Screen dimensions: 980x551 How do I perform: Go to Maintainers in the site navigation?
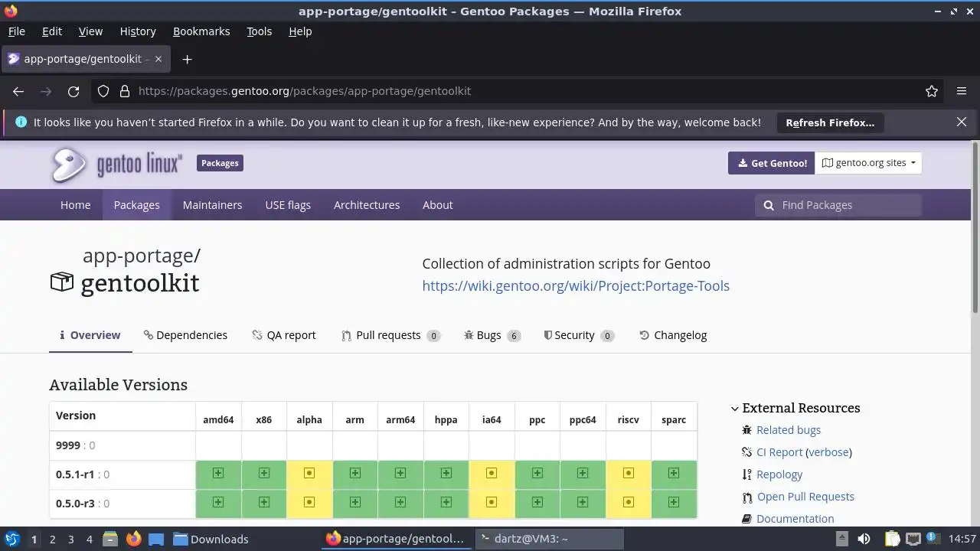pyautogui.click(x=212, y=205)
